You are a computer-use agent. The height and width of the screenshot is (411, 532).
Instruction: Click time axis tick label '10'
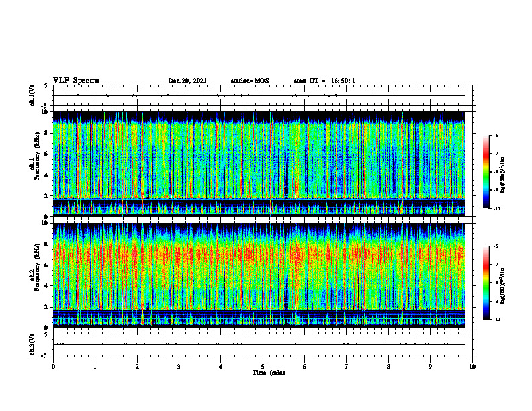(x=472, y=367)
